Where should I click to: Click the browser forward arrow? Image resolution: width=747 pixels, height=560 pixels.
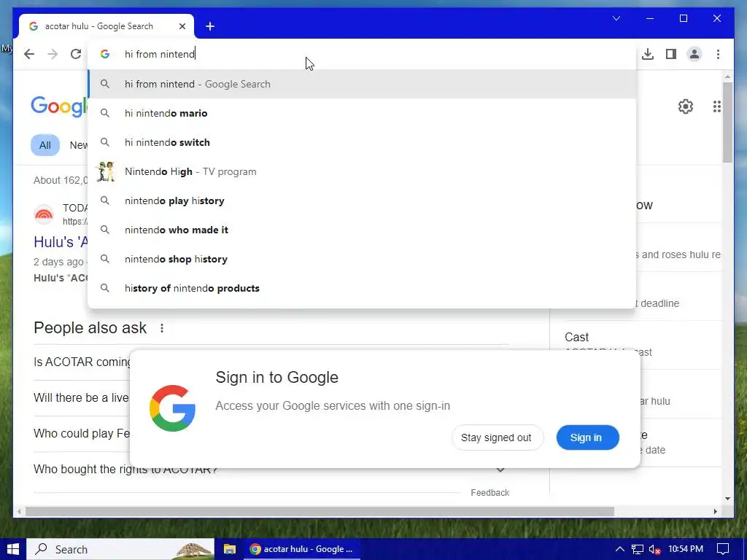pyautogui.click(x=53, y=54)
